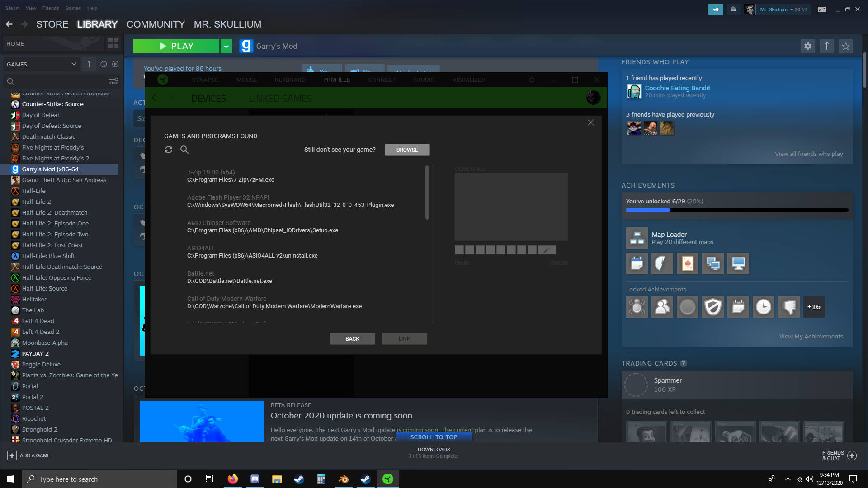Click the BACK button in the dialog
This screenshot has width=868, height=488.
coord(352,338)
